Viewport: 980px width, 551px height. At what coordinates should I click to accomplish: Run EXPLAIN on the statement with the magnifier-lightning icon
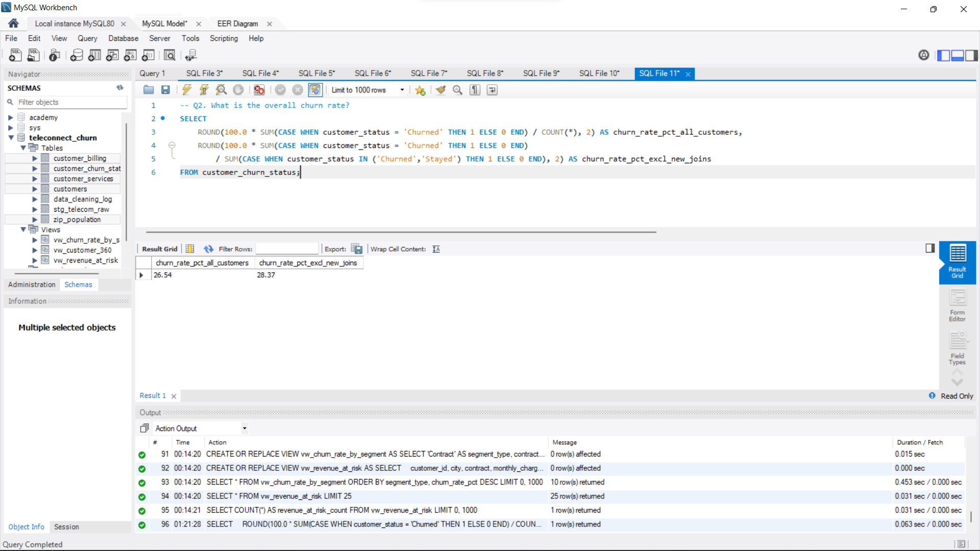point(221,90)
